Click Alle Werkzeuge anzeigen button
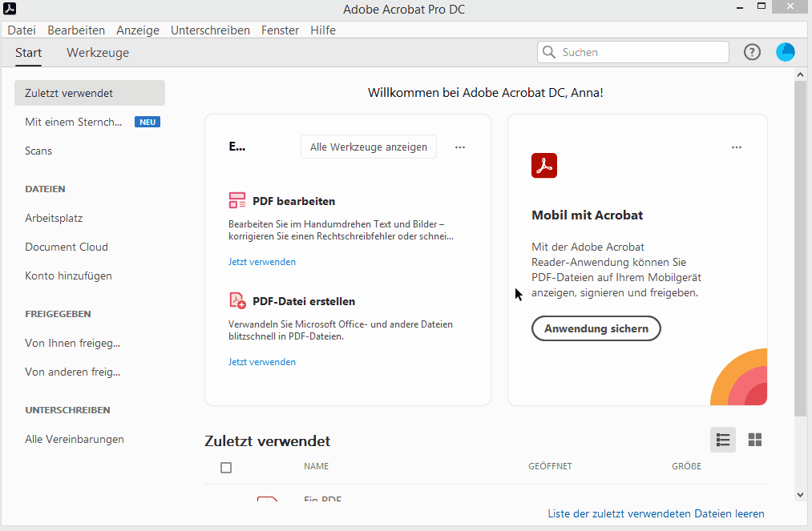Screen dimensions: 812x531 click(x=369, y=147)
